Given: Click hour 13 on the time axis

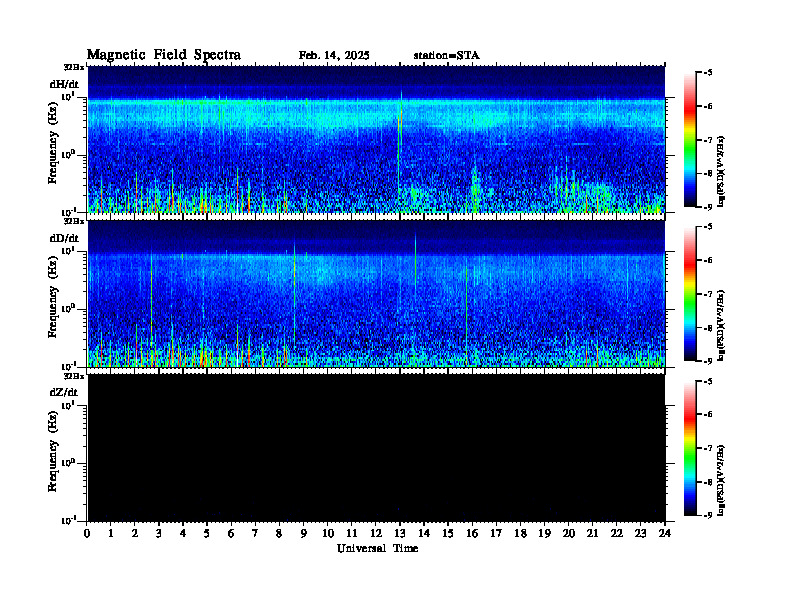Looking at the screenshot, I should click(400, 534).
